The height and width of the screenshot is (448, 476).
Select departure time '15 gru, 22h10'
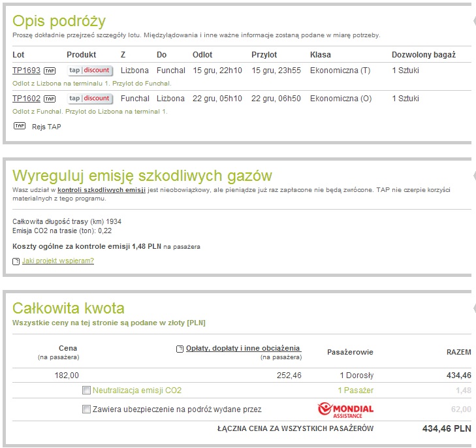[217, 71]
